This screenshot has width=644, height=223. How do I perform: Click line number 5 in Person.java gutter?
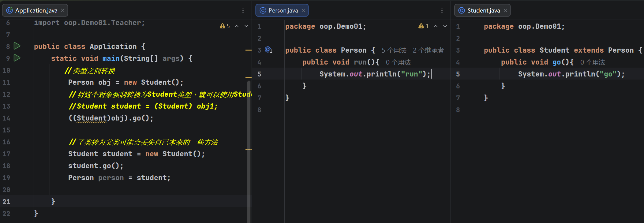pos(259,74)
